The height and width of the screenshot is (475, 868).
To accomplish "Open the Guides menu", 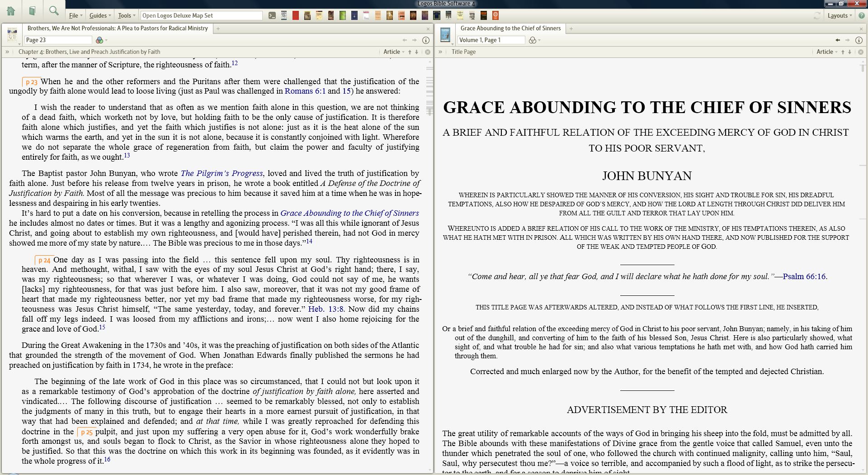I will 100,15.
